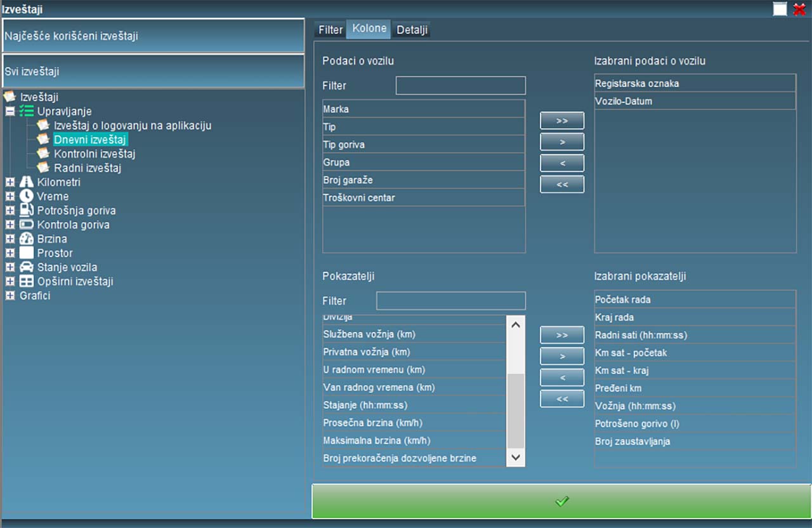812x528 pixels.
Task: Move all vehicle data with >> button
Action: (x=561, y=120)
